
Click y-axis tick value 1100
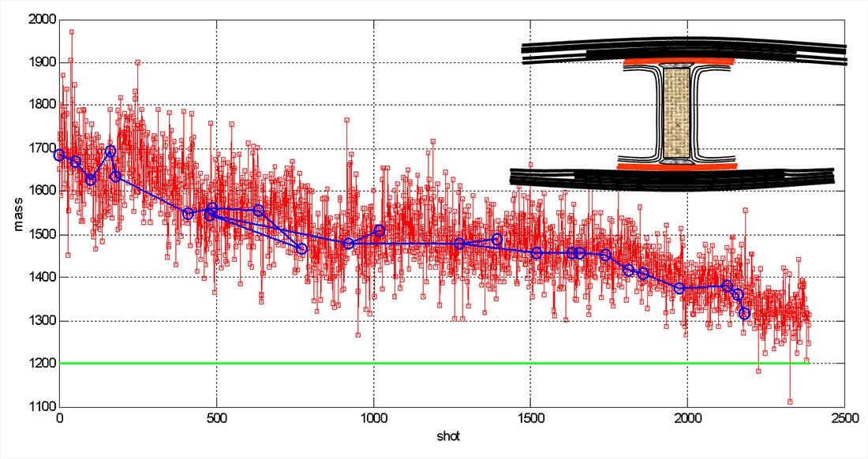(x=42, y=406)
